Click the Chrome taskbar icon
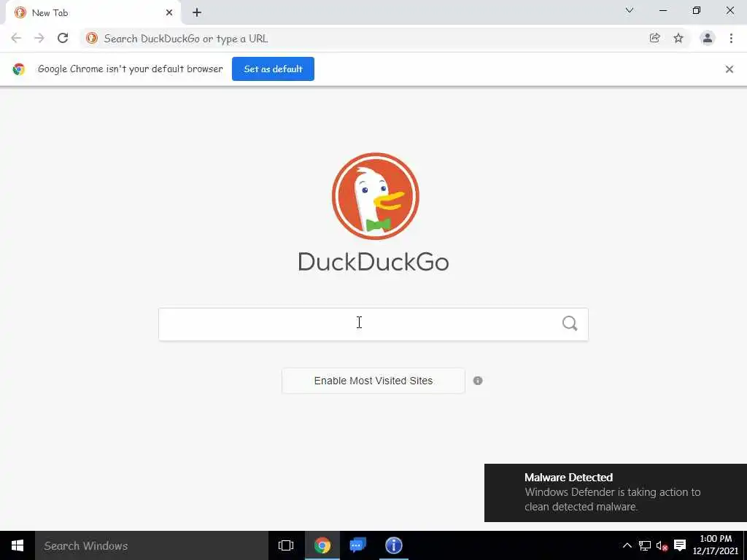Screen dimensions: 747x560 pyautogui.click(x=322, y=545)
